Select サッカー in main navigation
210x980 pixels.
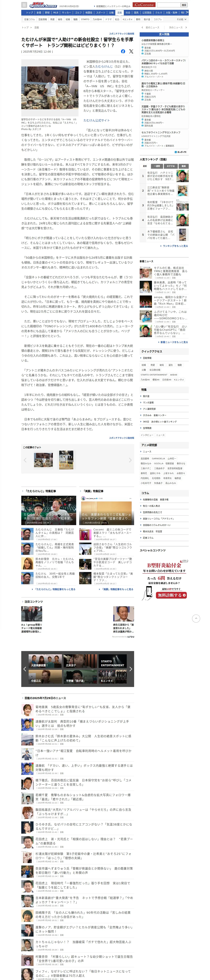click(66, 13)
